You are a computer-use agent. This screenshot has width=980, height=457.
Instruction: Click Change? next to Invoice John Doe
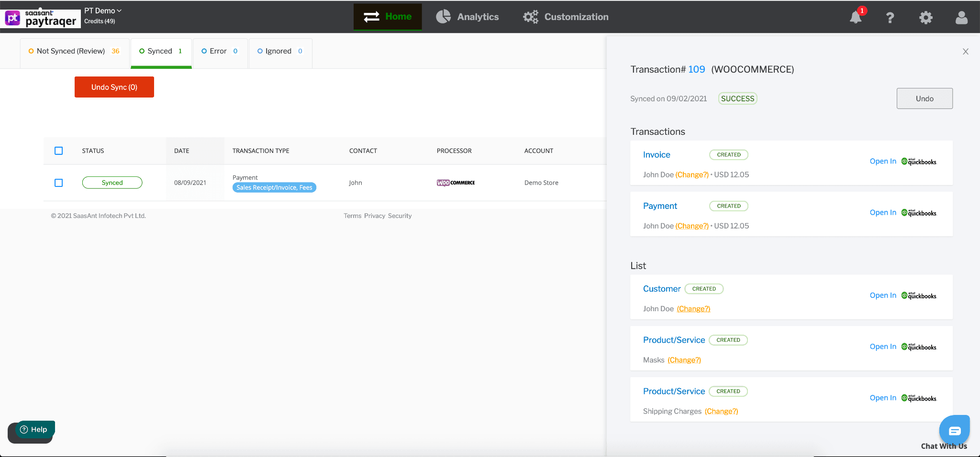coord(692,174)
